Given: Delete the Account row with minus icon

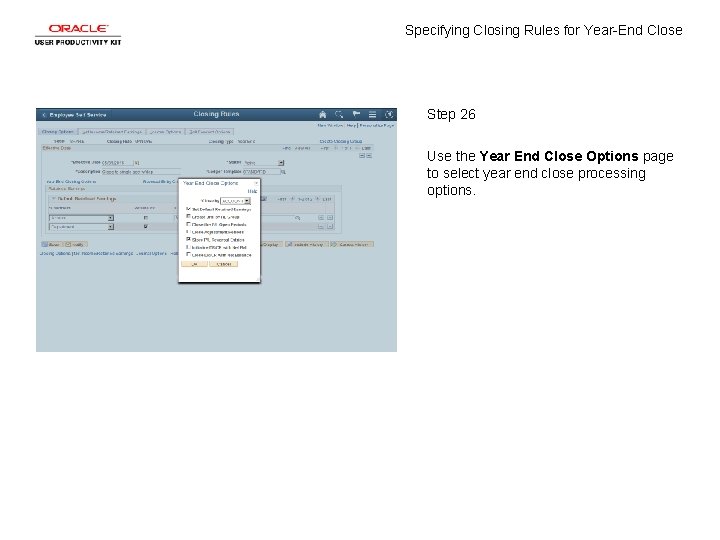Looking at the screenshot, I should (x=330, y=218).
